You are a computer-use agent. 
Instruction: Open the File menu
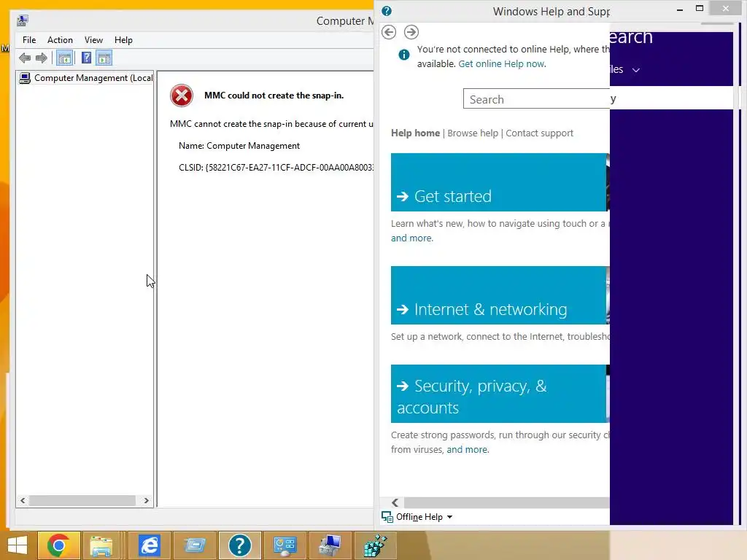(29, 40)
